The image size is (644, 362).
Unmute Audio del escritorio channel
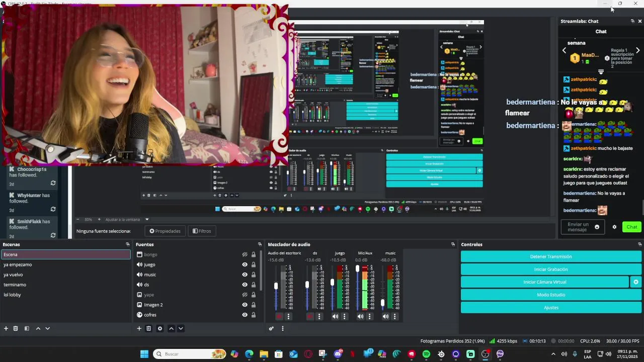coord(279,316)
